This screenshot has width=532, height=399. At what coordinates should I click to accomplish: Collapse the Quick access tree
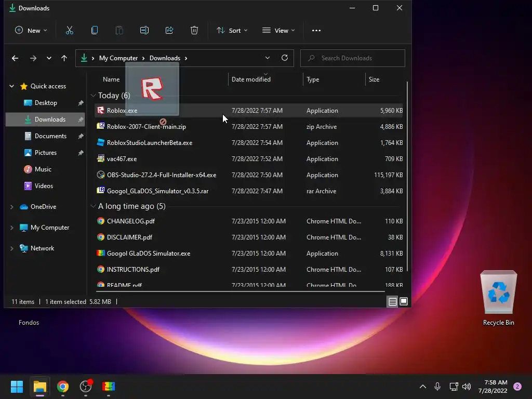click(x=12, y=86)
